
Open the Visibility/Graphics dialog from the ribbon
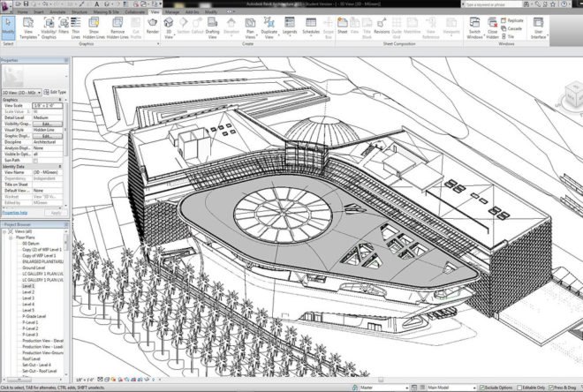coord(49,28)
